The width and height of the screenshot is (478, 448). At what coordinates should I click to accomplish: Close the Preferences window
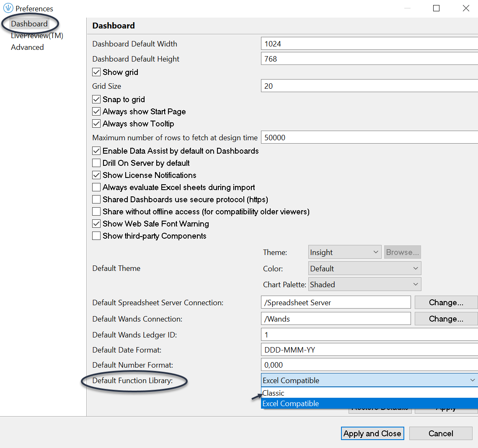coord(466,8)
